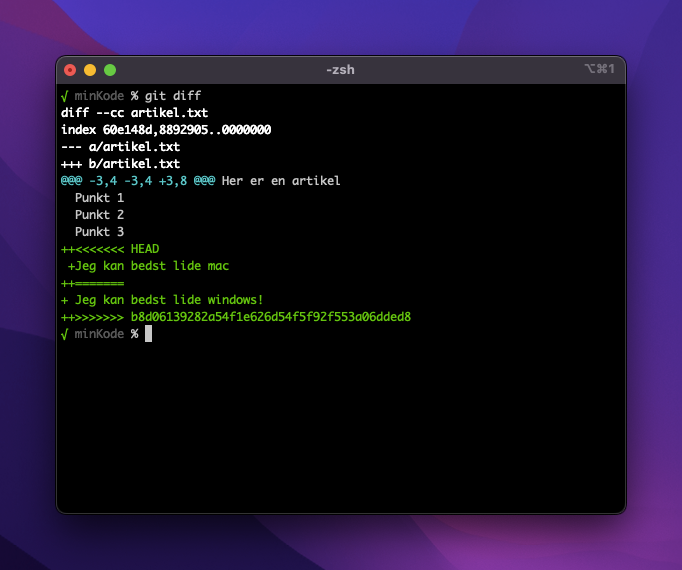Click the commit hash b8d06139282a54f1e626d54f5f92f553a06dded8
This screenshot has height=570, width=682.
271,317
